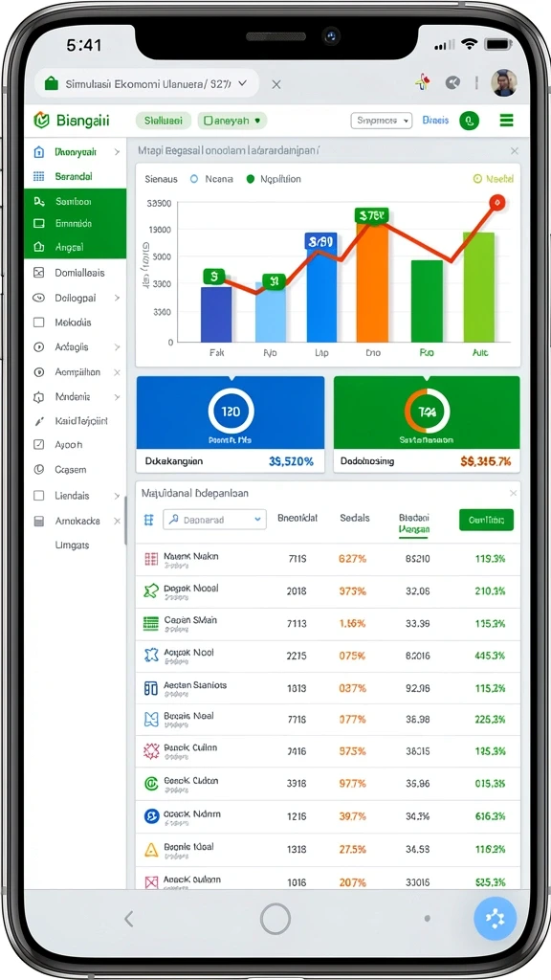Click the grid icon beside Dapanarad search
Image resolution: width=551 pixels, height=980 pixels.
tap(148, 520)
